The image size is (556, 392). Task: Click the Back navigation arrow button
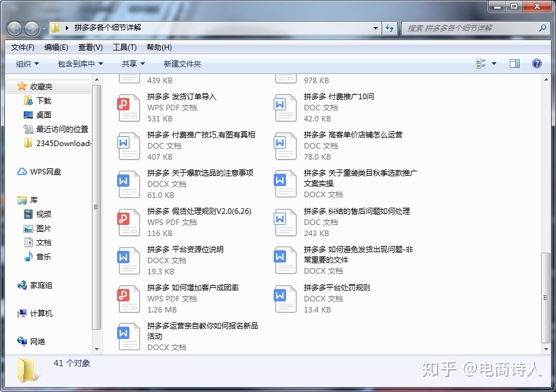[x=15, y=28]
